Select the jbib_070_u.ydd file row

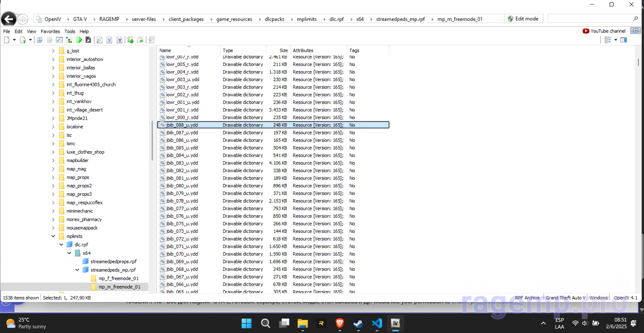click(273, 254)
